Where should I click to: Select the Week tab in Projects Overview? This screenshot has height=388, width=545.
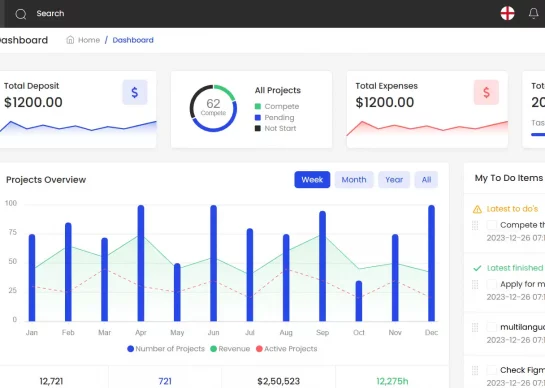click(x=312, y=180)
